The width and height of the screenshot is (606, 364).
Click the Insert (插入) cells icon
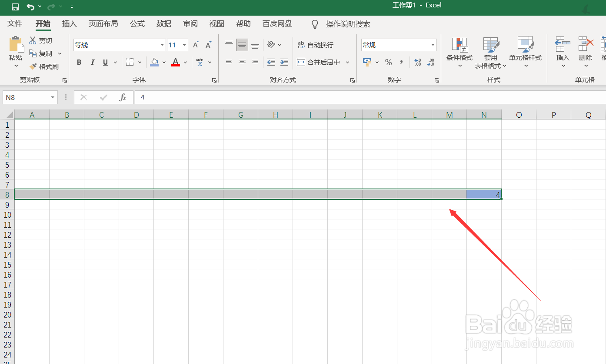tap(563, 44)
